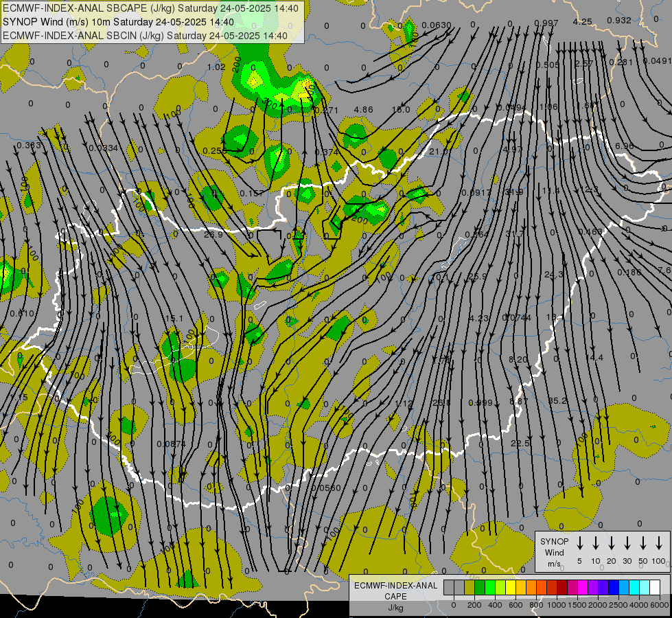This screenshot has width=672, height=618.
Task: Pick the pure blue CAPE legend swatch
Action: [613, 587]
